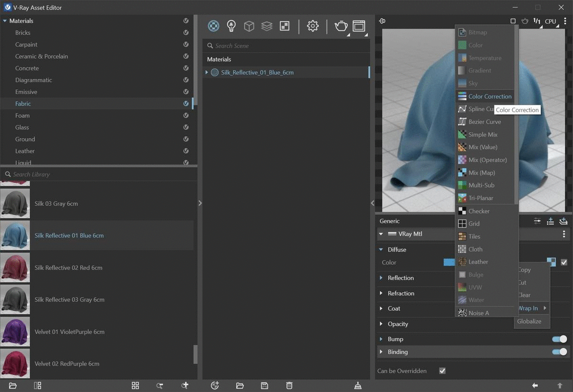Image resolution: width=573 pixels, height=392 pixels.
Task: Toggle the Bump switch
Action: [559, 339]
